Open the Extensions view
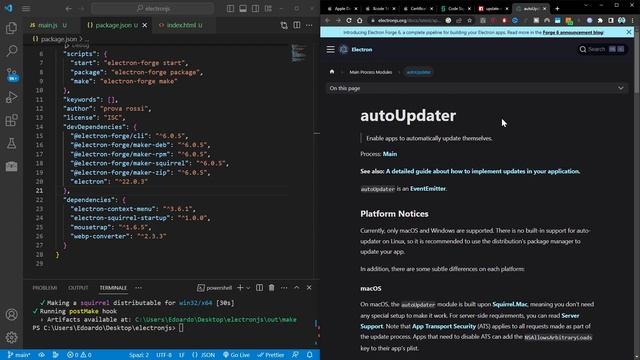The height and width of the screenshot is (360, 640). tap(11, 120)
